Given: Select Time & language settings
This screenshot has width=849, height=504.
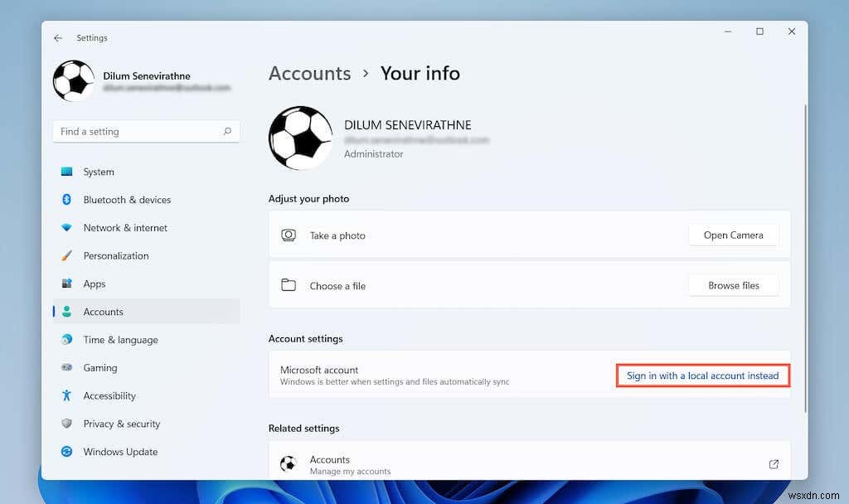Looking at the screenshot, I should point(119,339).
